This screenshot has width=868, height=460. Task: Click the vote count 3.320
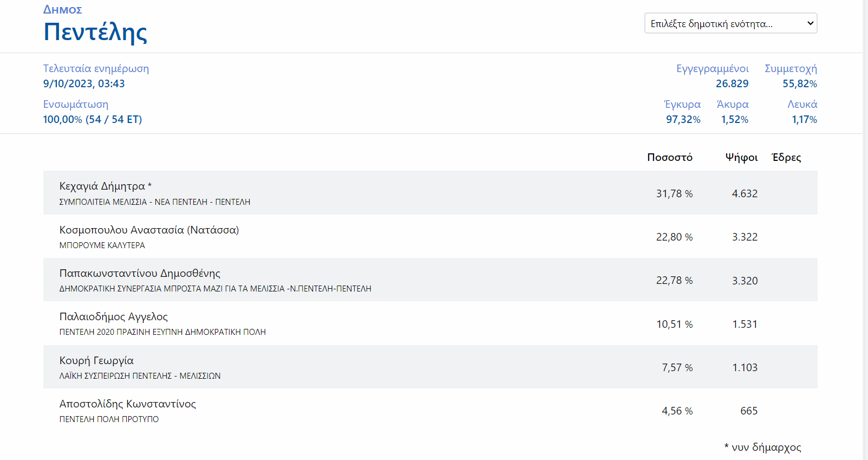[x=745, y=281]
